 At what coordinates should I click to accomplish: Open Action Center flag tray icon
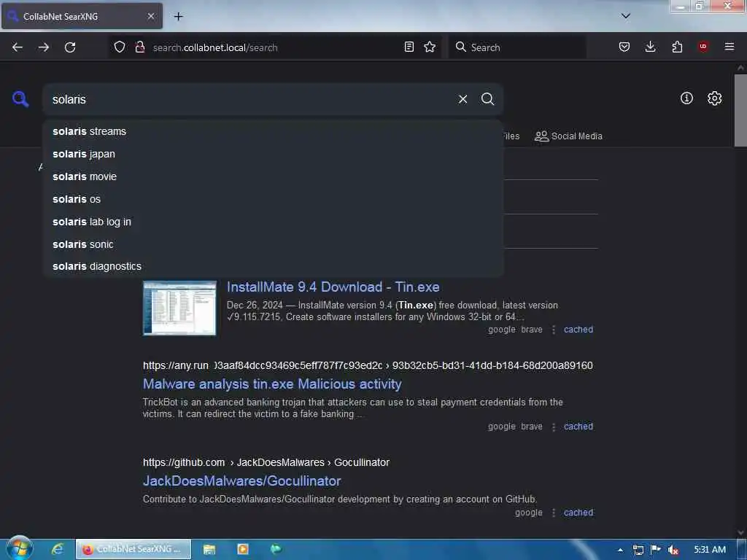[656, 550]
